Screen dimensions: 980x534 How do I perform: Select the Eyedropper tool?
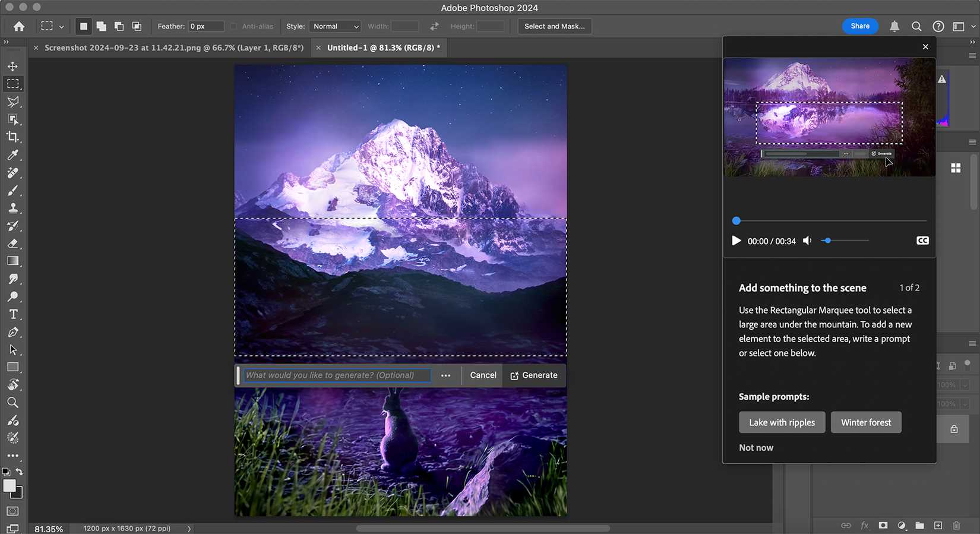coord(12,155)
